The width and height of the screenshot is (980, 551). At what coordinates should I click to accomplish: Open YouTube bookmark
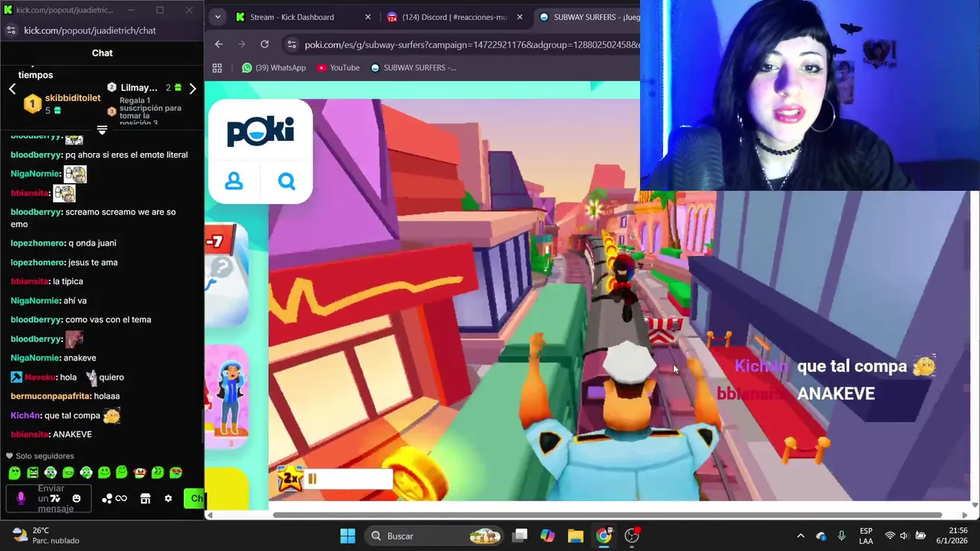[x=338, y=67]
